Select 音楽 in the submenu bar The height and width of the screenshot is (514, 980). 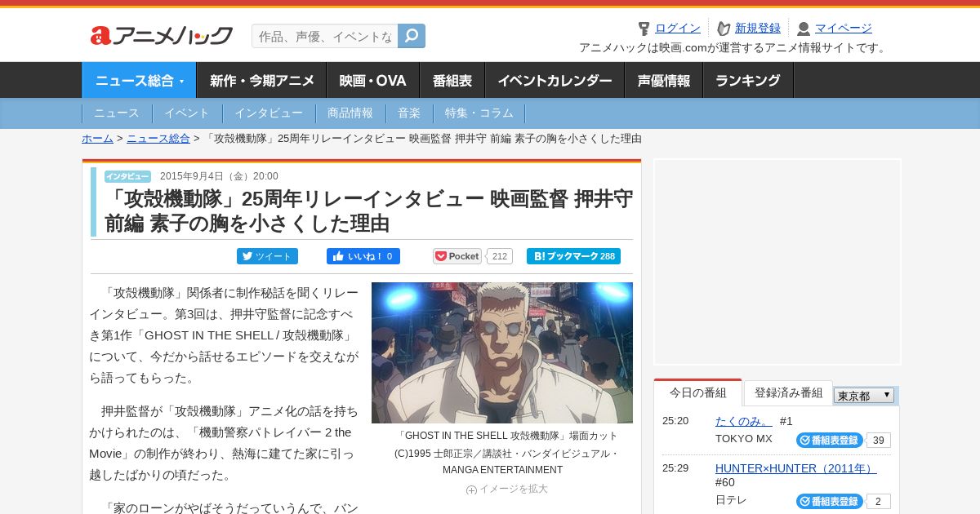pyautogui.click(x=409, y=113)
